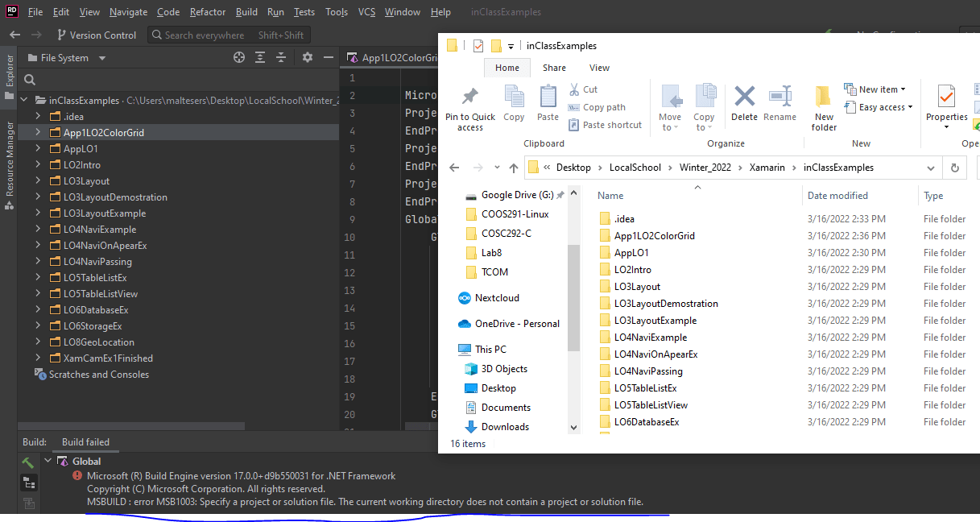Click the Up arrow in File Explorer
The height and width of the screenshot is (522, 980).
[513, 168]
